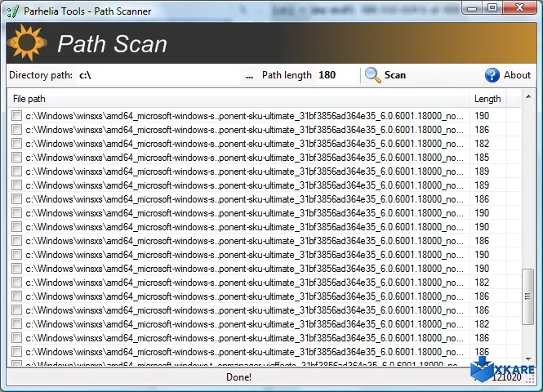Tick the checkbox in the first list row
Screen dimensions: 543x392
coord(16,116)
